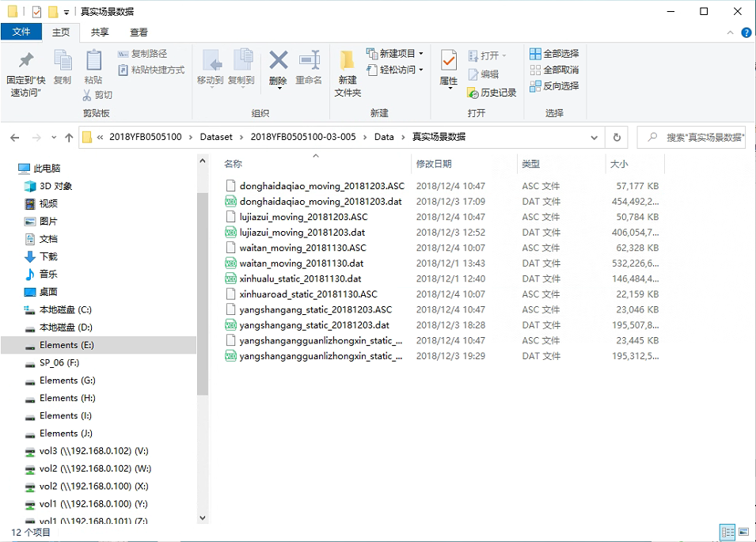Open the File (文件) menu tab
This screenshot has height=542, width=756.
point(21,32)
